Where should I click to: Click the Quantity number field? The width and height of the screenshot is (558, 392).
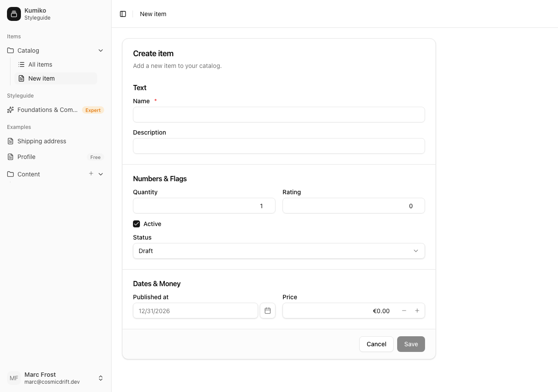pyautogui.click(x=204, y=206)
